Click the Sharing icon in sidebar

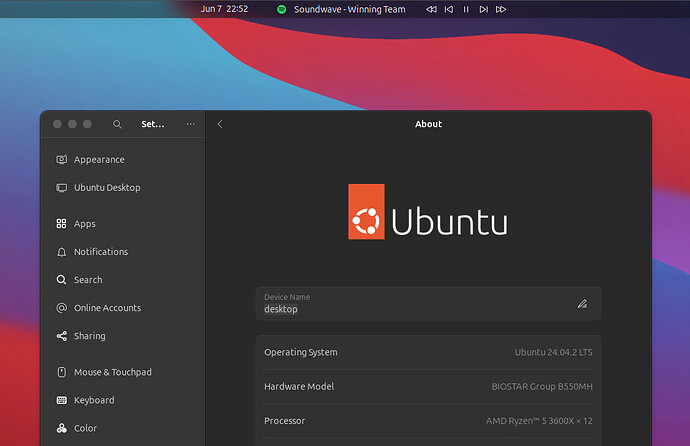[x=62, y=336]
